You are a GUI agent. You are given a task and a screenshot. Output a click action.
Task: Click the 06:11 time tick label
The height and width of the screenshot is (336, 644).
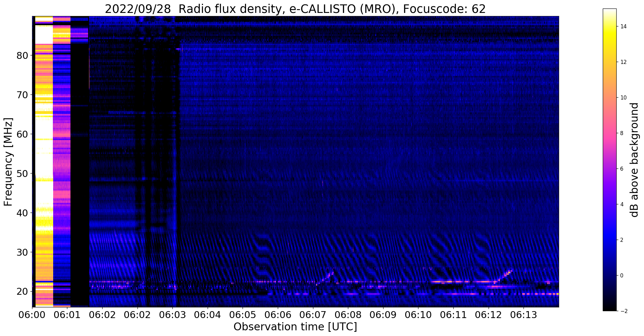[x=453, y=315]
